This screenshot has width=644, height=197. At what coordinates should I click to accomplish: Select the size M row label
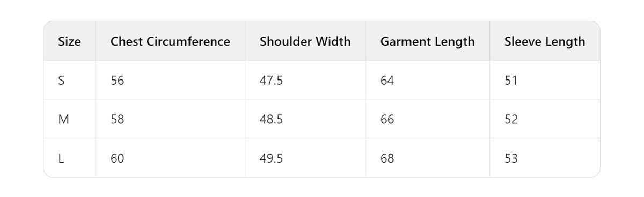click(63, 120)
